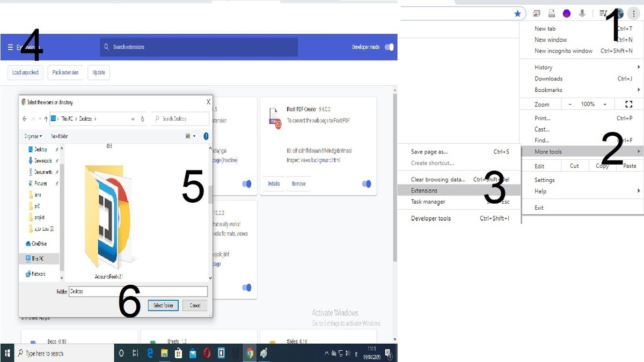Screen dimensions: 644x362
Task: Disable the Foxit PDF Creator extension toggle
Action: (367, 183)
